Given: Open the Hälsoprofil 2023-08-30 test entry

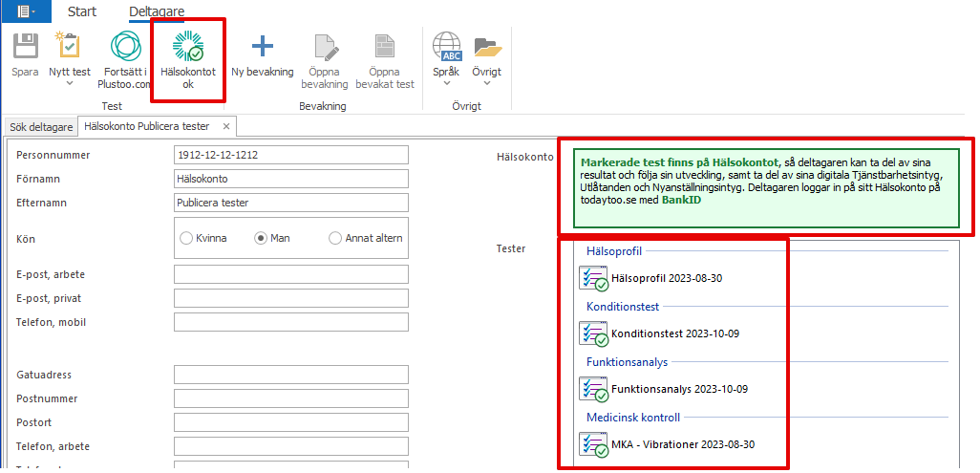Looking at the screenshot, I should [x=667, y=278].
